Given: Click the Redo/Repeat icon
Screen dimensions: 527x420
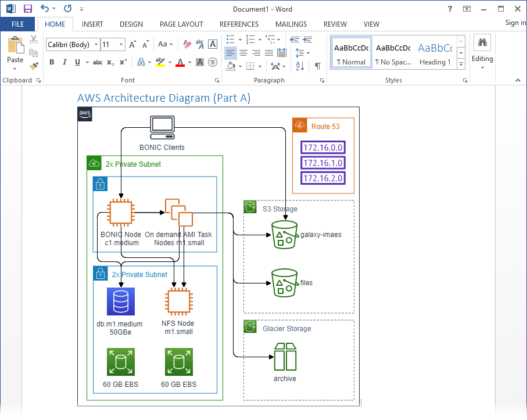Looking at the screenshot, I should (x=67, y=8).
